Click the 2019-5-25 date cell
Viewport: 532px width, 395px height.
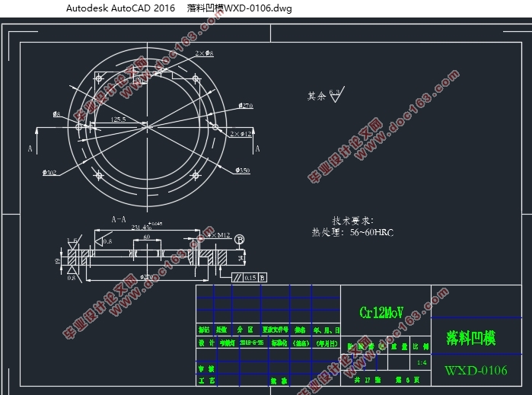click(x=251, y=342)
